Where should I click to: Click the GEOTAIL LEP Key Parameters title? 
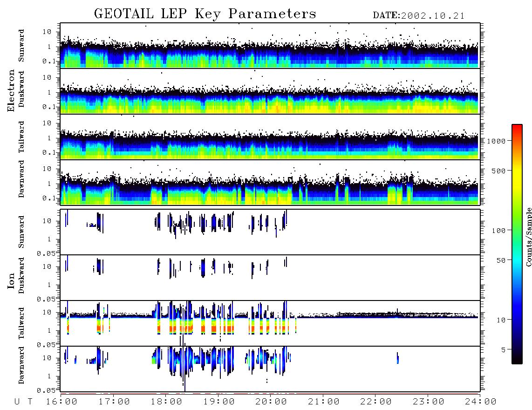click(x=205, y=14)
